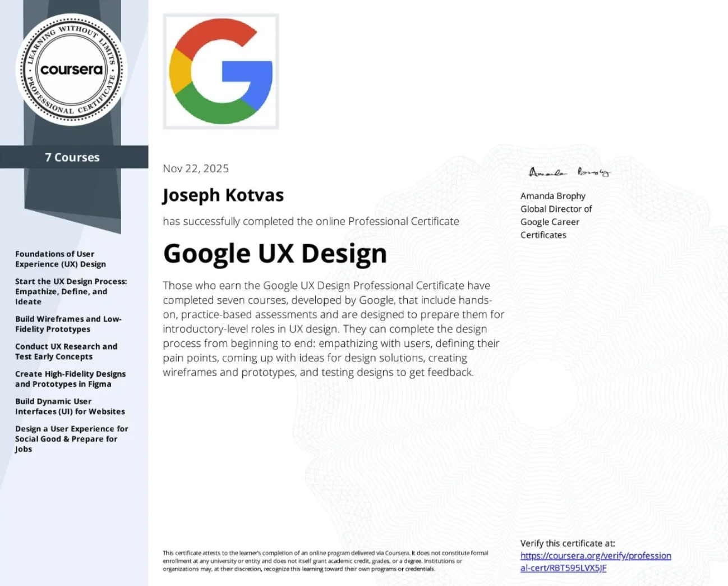Select the Coursera Professional Certificate seal
Image resolution: width=728 pixels, height=586 pixels.
72,68
